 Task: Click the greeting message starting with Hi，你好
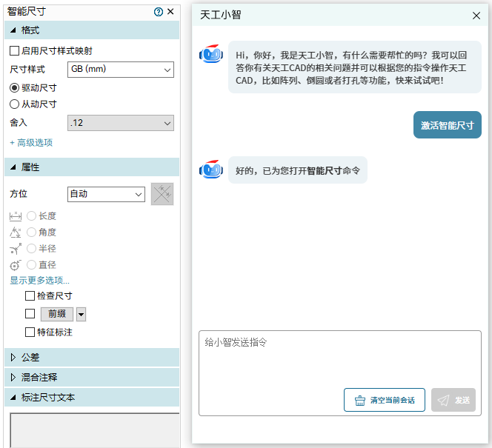tap(355, 67)
